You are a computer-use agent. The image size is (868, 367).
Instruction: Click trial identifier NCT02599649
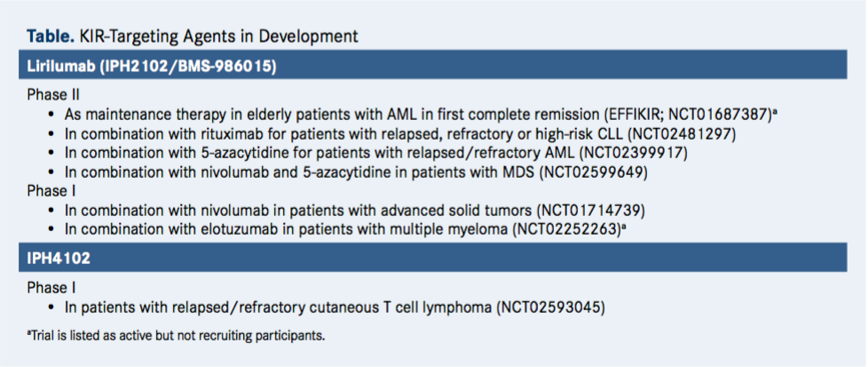(x=594, y=172)
